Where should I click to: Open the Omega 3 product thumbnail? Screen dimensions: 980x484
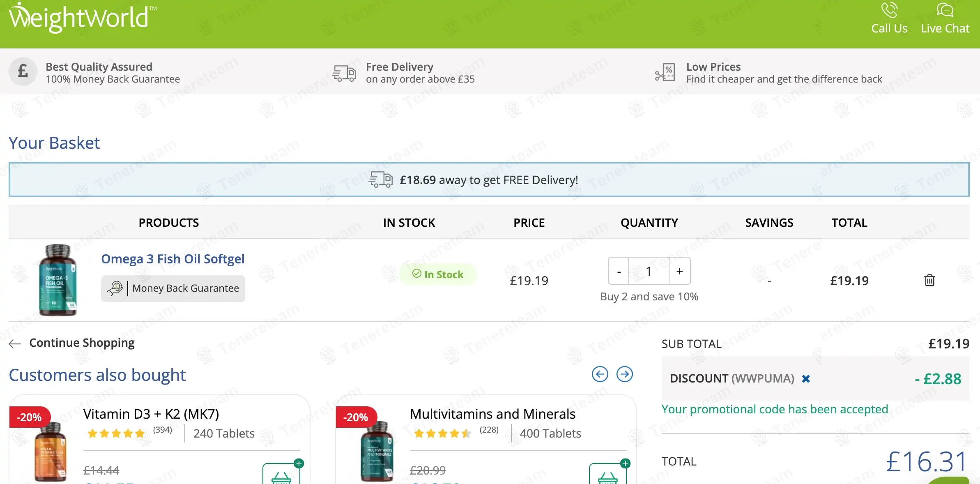tap(58, 280)
